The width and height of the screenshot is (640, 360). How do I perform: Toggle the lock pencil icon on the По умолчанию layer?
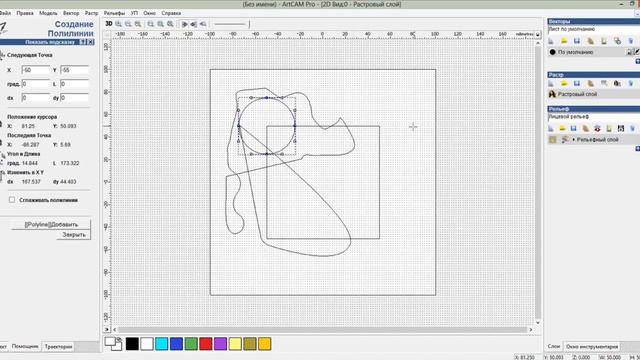636,52
